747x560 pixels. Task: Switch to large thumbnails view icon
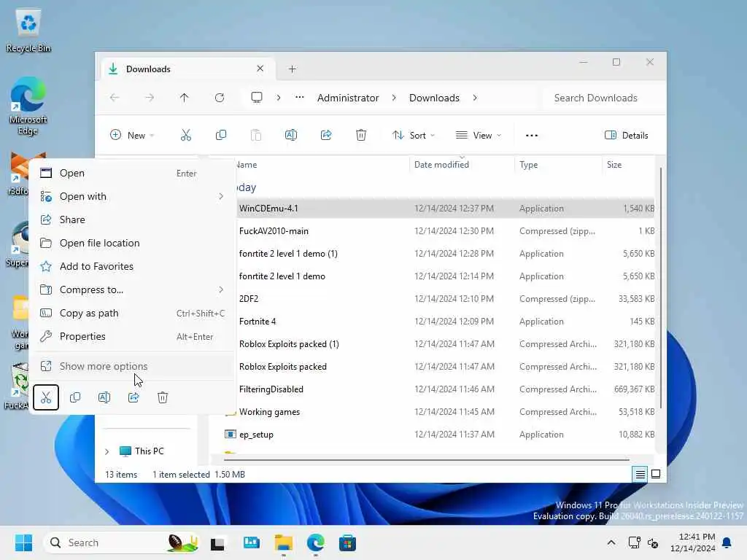[x=656, y=474]
